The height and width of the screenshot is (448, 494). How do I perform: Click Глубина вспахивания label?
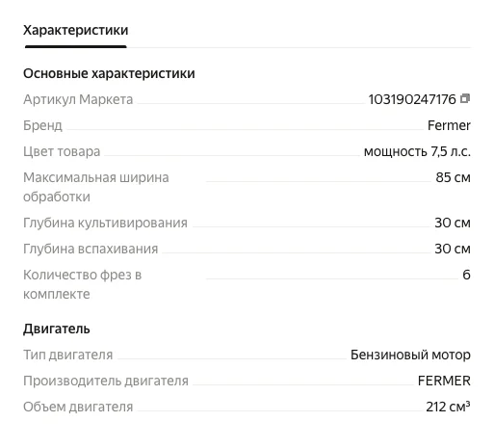[91, 249]
